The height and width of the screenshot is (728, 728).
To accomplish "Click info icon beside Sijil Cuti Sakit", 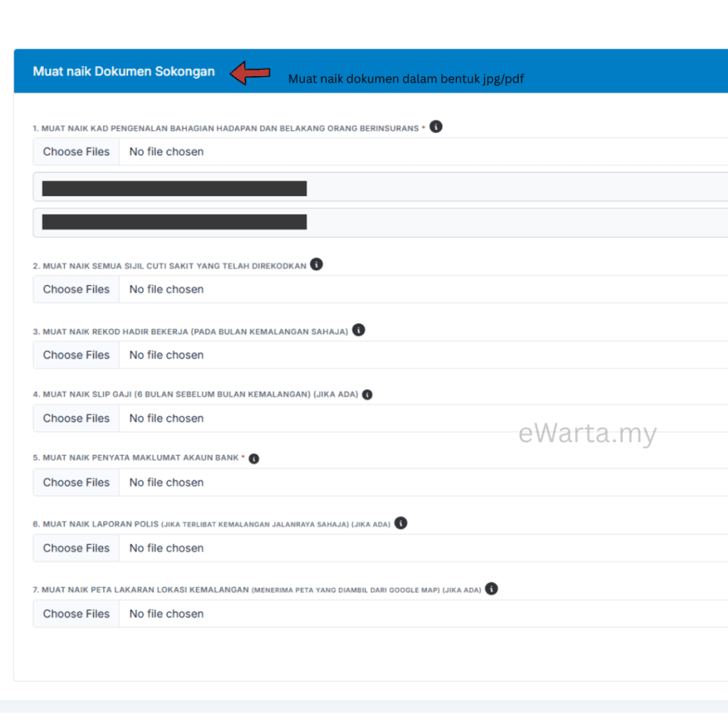I will pos(316,264).
